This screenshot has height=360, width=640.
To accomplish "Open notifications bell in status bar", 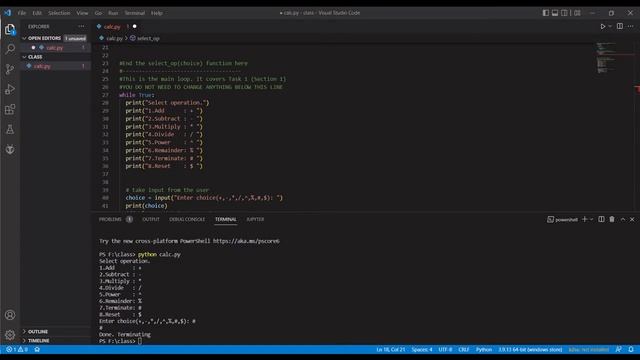I will (x=631, y=349).
